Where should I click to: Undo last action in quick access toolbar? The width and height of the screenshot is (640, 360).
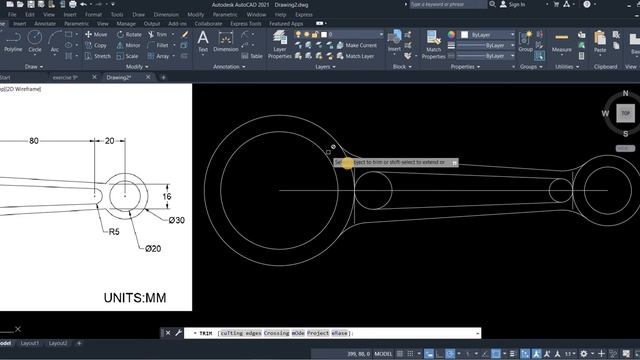pos(84,4)
